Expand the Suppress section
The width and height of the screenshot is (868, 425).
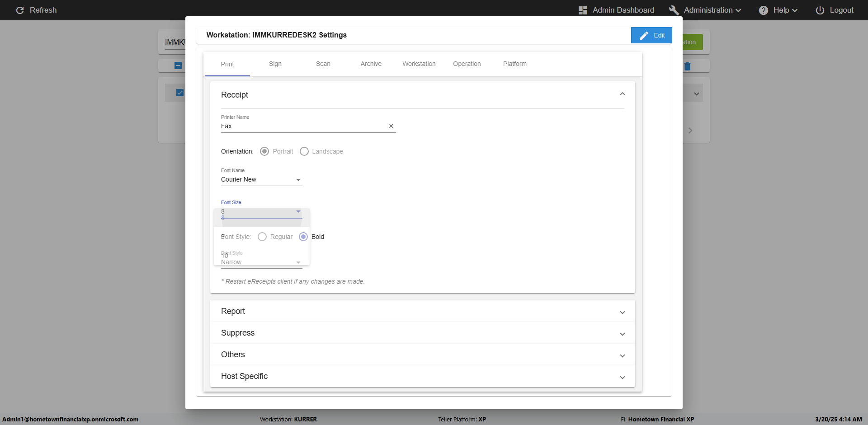(x=622, y=334)
